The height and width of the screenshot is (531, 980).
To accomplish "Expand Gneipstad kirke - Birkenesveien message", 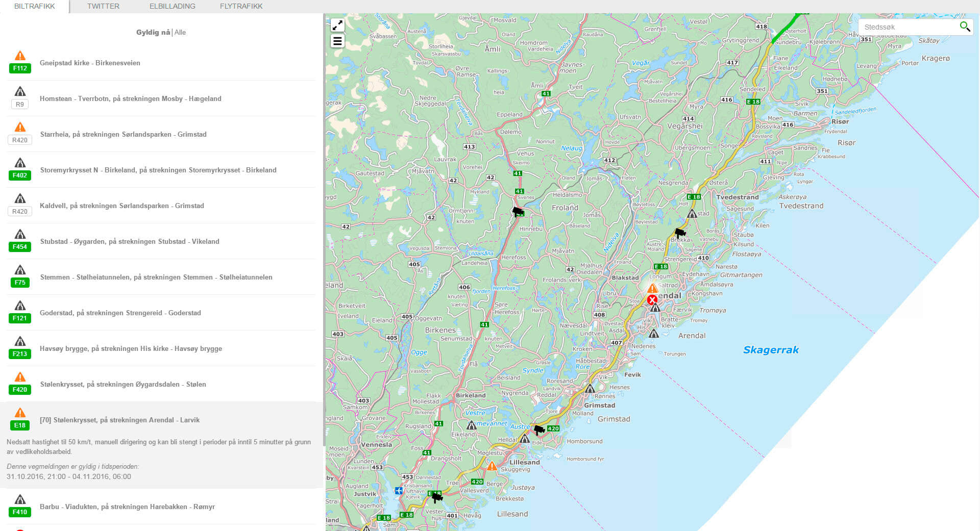I will tap(90, 63).
